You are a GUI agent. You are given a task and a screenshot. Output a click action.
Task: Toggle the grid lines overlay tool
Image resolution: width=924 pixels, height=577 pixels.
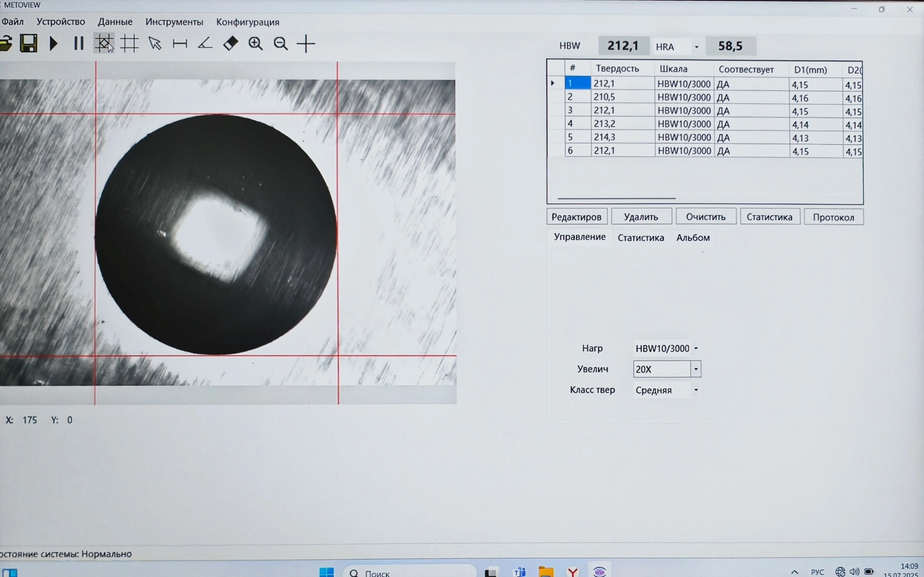[x=129, y=43]
